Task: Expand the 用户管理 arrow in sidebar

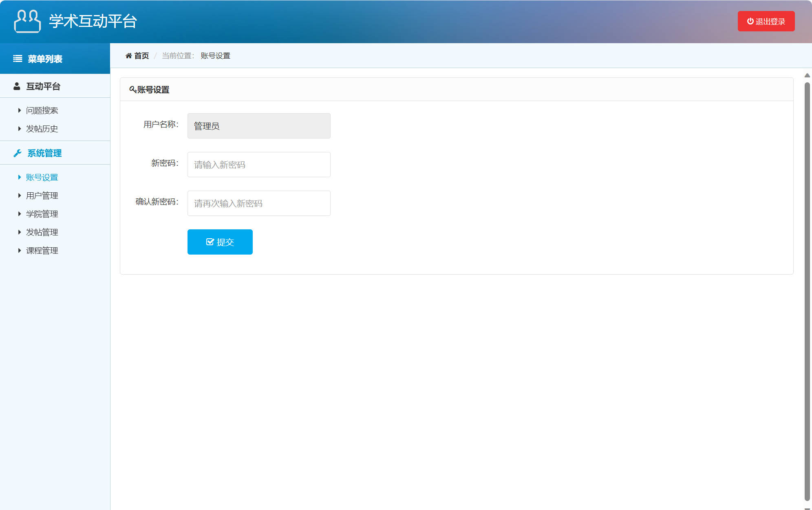Action: click(x=19, y=196)
